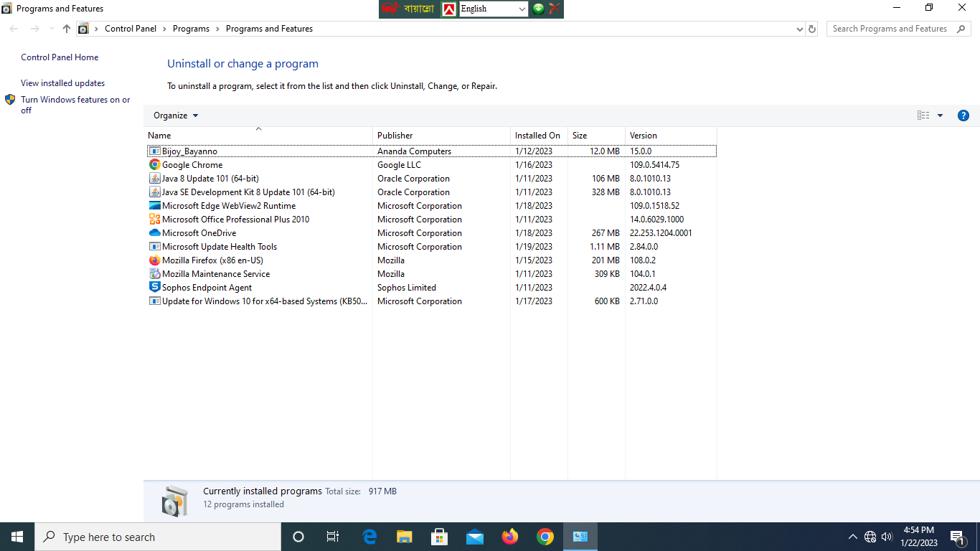Sort by the Name column header
980x551 pixels.
click(258, 136)
